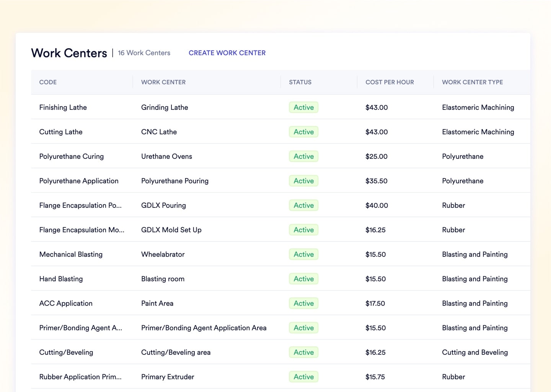Click the Cutting and Beveling type cell

coord(475,352)
